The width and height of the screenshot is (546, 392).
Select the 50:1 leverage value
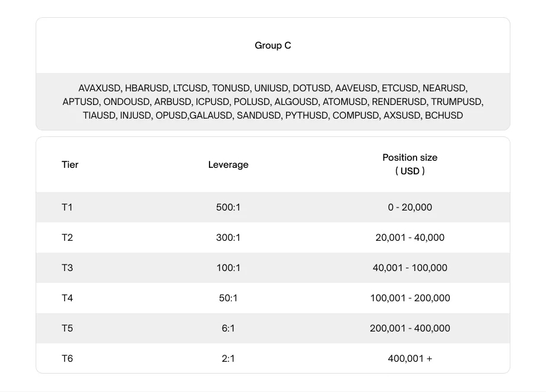tap(228, 298)
